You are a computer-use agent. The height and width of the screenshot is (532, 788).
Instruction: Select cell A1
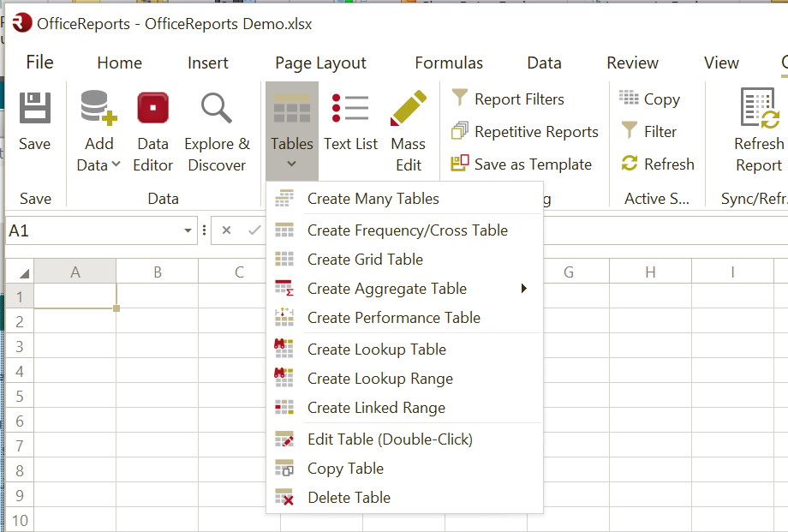75,296
